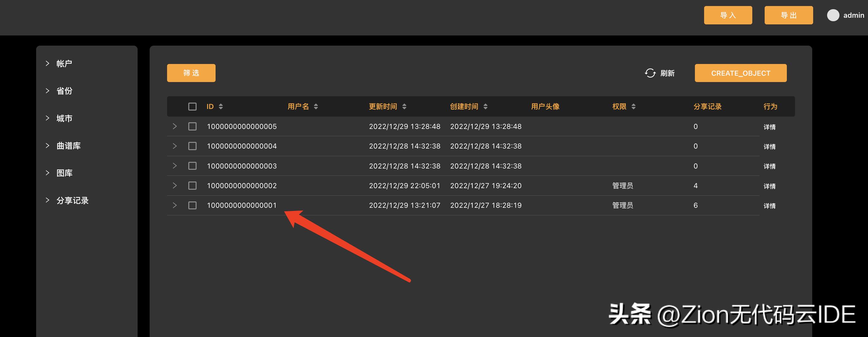The image size is (868, 337).
Task: Click the refresh icon next to 刷新
Action: click(650, 73)
